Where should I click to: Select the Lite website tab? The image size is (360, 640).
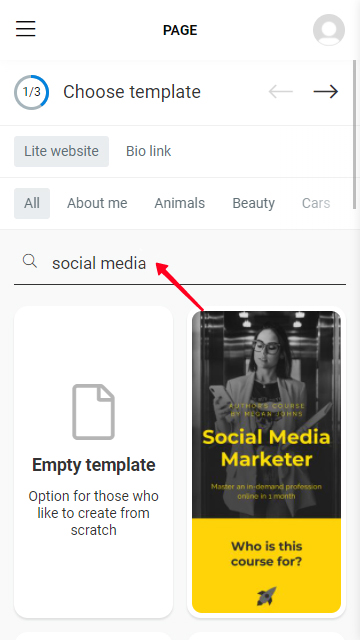pos(61,151)
